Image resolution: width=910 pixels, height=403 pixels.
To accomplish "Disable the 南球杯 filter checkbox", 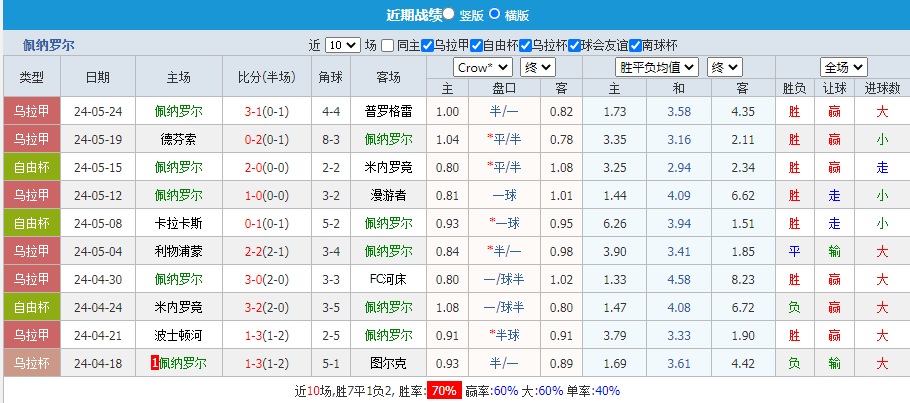I will pyautogui.click(x=635, y=45).
